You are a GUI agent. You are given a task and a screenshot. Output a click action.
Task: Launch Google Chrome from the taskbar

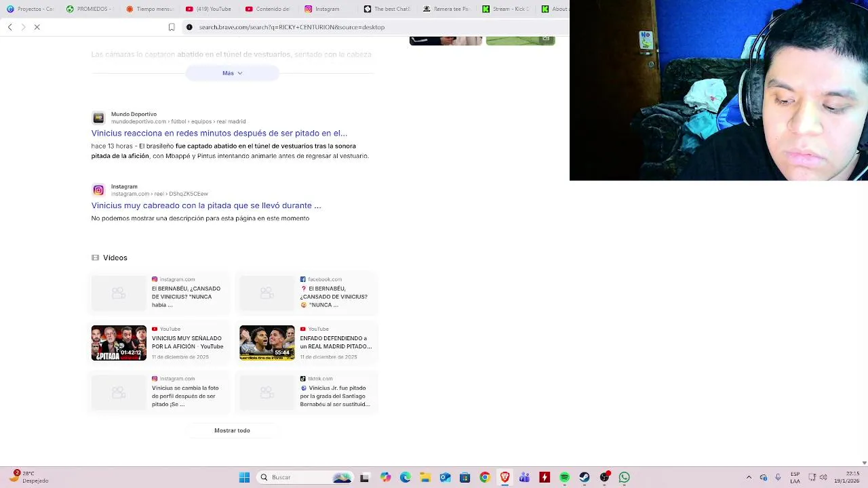(484, 477)
